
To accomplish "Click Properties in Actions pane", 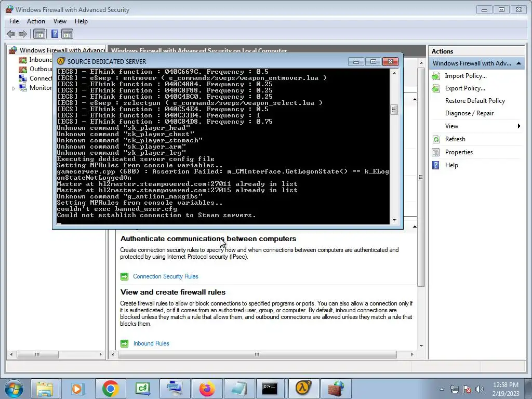I will coord(459,152).
